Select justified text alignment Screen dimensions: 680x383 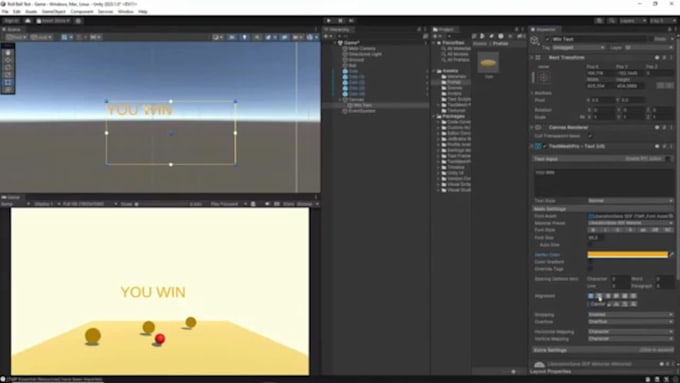[x=616, y=296]
